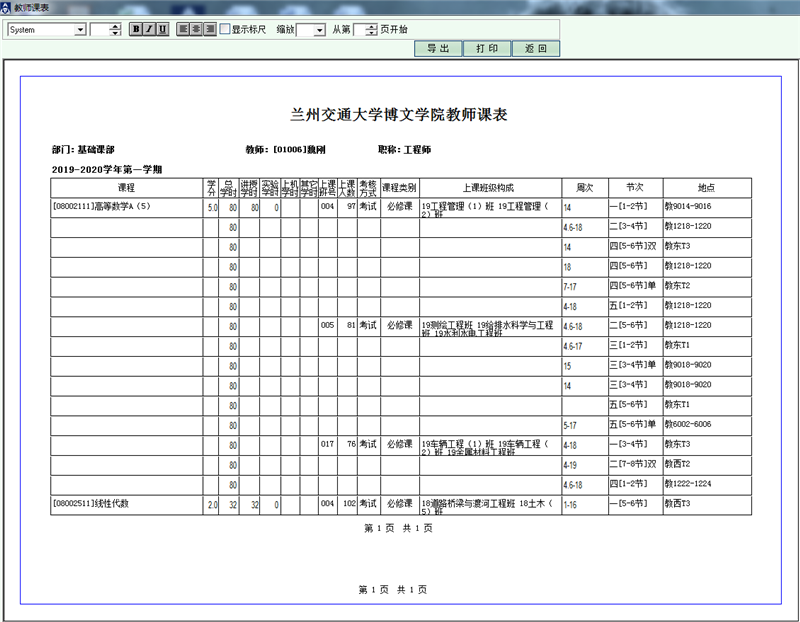Toggle underline formatting button

pyautogui.click(x=162, y=30)
